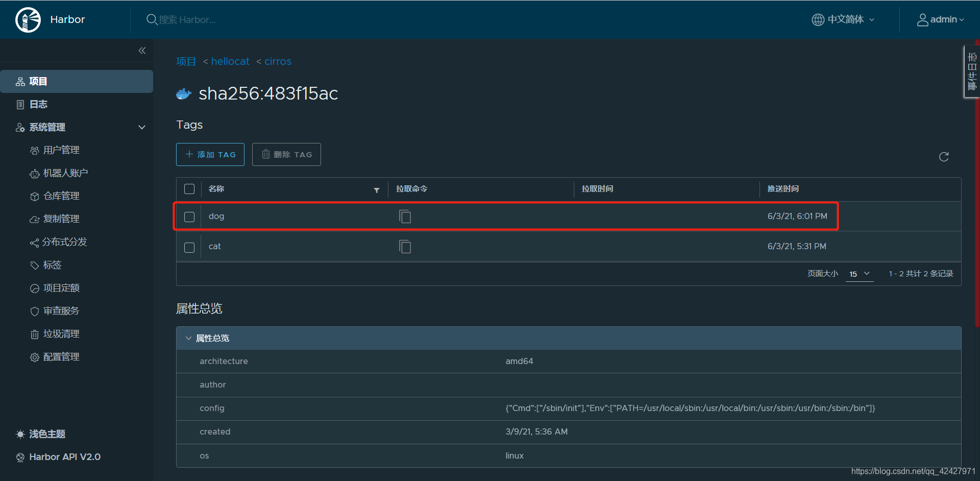Check the cat tag checkbox
This screenshot has width=980, height=481.
click(x=189, y=248)
